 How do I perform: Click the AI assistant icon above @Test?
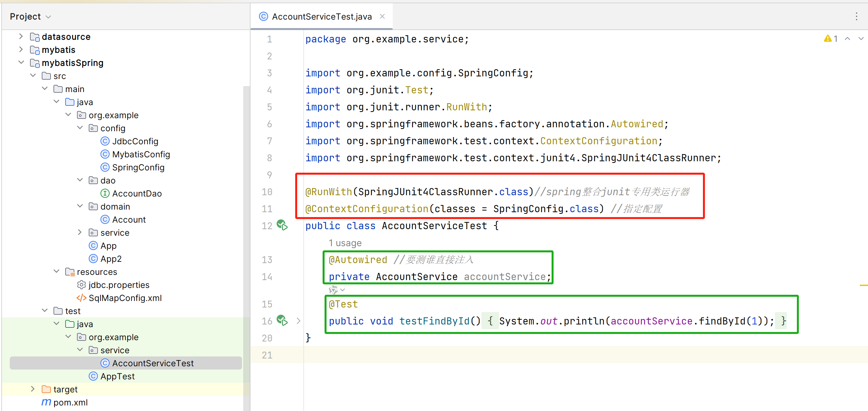click(333, 290)
